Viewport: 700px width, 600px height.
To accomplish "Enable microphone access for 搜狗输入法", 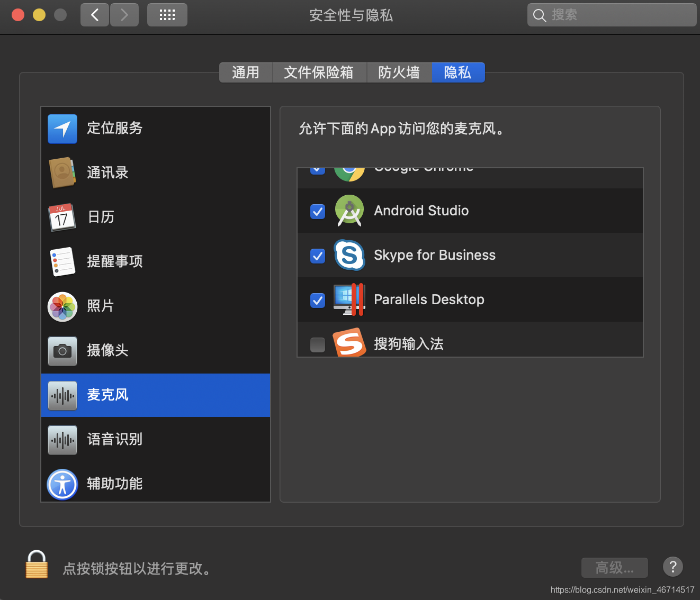I will pos(318,345).
